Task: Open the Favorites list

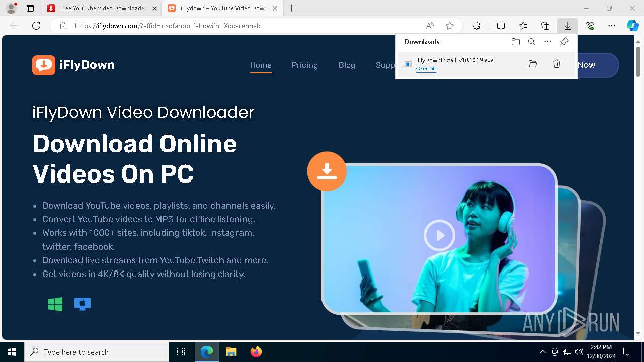Action: pyautogui.click(x=523, y=26)
